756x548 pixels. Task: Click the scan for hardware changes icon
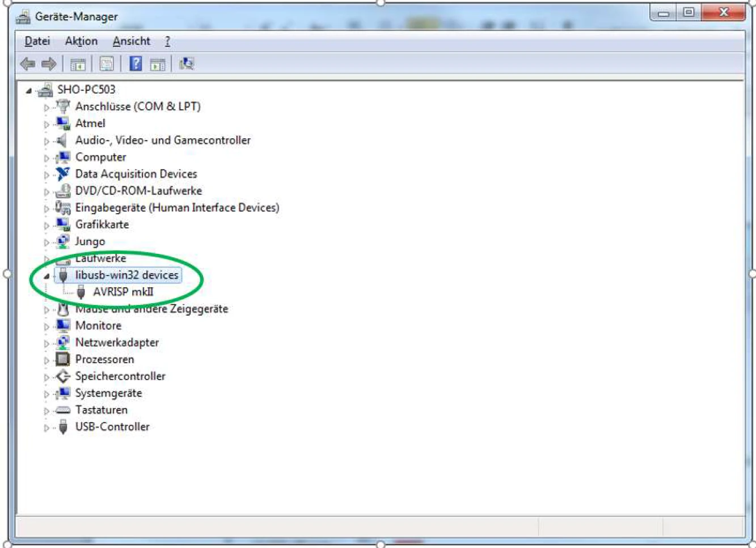point(187,63)
